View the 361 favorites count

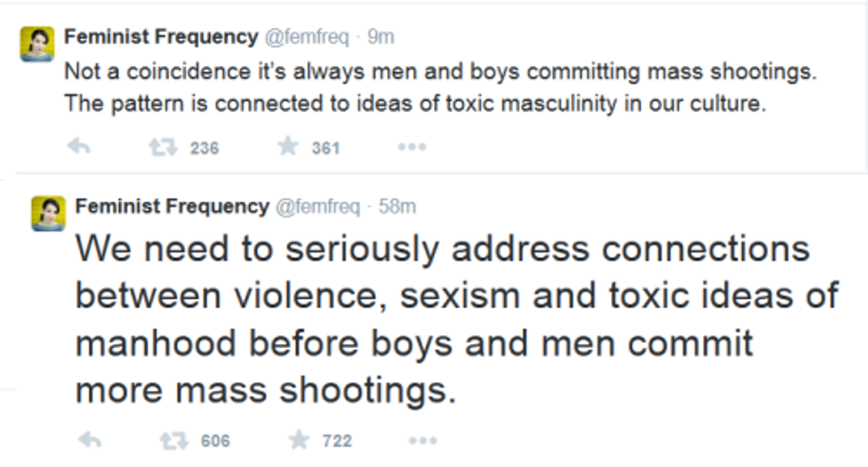pyautogui.click(x=326, y=148)
